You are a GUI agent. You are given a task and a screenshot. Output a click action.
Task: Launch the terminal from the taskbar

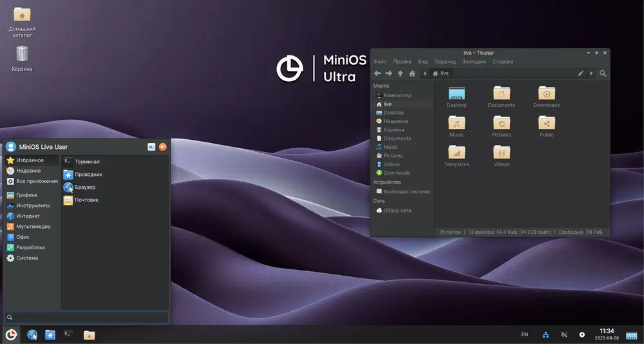[68, 334]
